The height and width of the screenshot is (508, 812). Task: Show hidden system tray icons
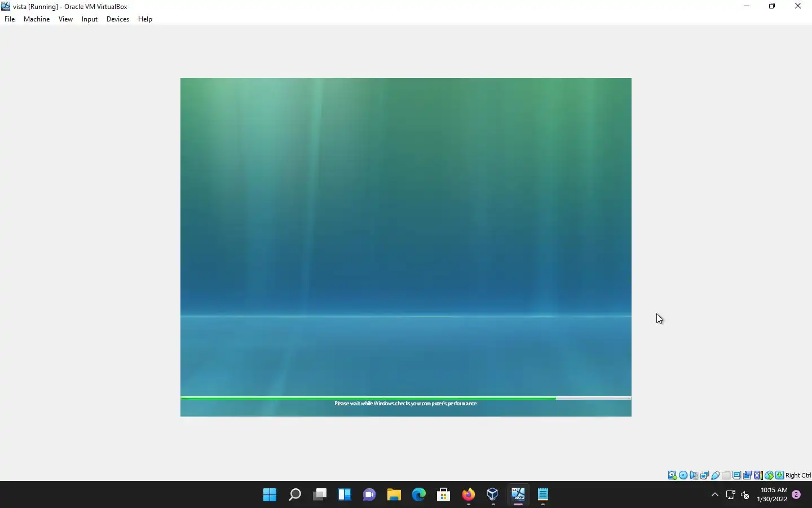pos(715,495)
